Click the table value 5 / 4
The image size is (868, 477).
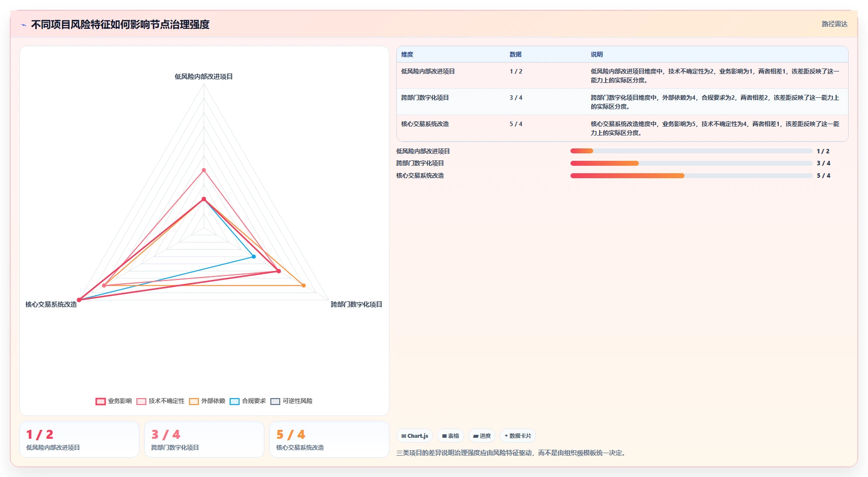[516, 124]
